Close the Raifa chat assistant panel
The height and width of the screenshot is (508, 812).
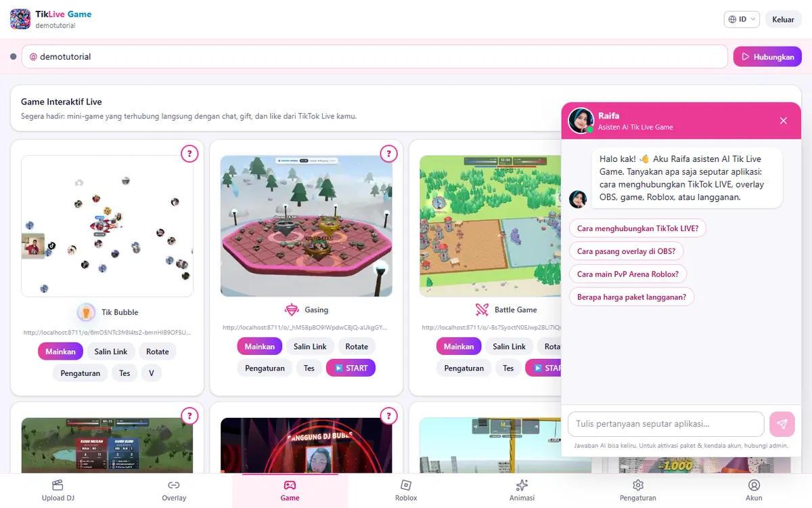[783, 121]
